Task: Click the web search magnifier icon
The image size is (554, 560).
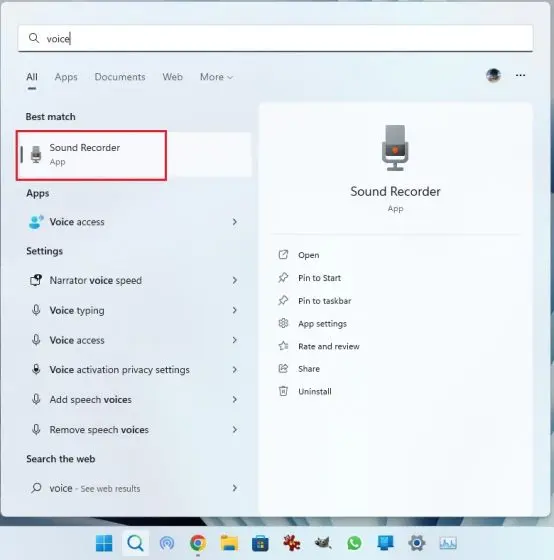Action: coord(36,488)
